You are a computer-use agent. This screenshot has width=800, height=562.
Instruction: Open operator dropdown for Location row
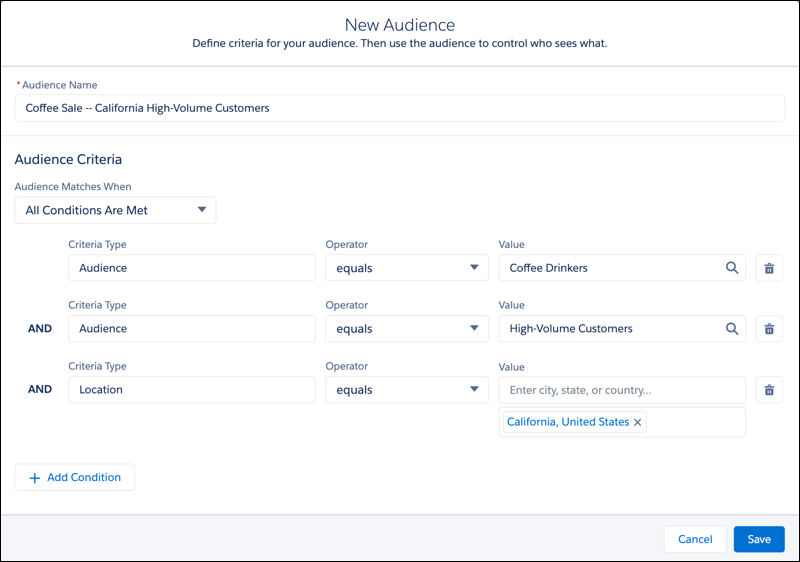pos(407,390)
